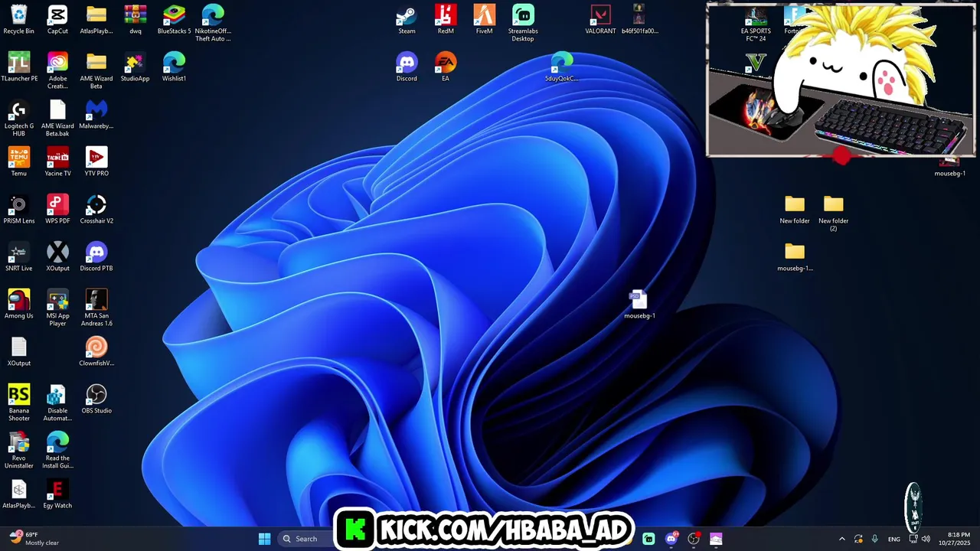Open MSI App Player
Image resolution: width=980 pixels, height=551 pixels.
pos(57,308)
